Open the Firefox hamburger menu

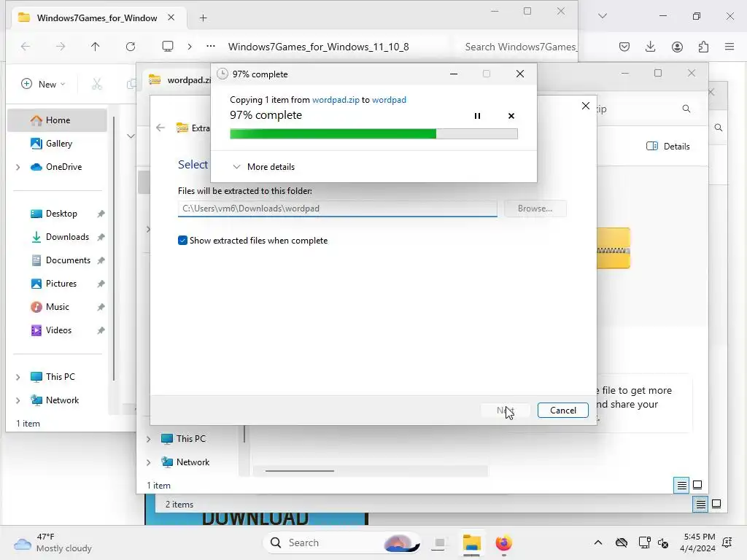(729, 46)
